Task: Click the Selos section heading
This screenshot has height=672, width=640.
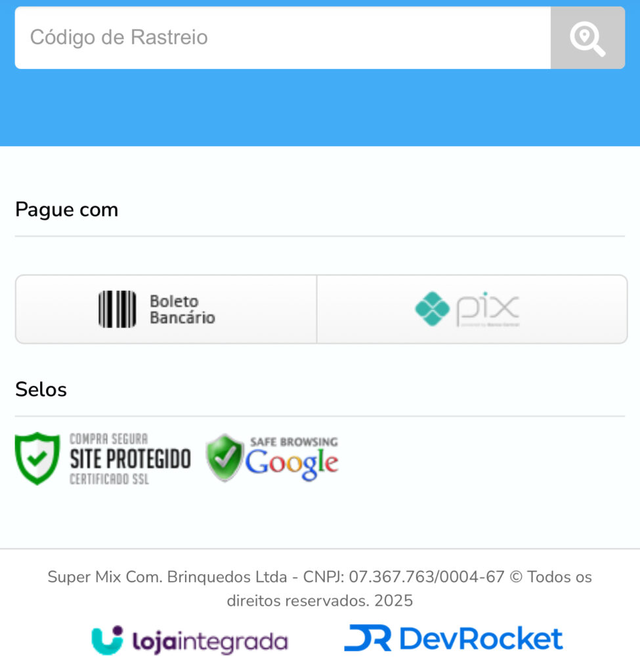Action: click(x=41, y=390)
